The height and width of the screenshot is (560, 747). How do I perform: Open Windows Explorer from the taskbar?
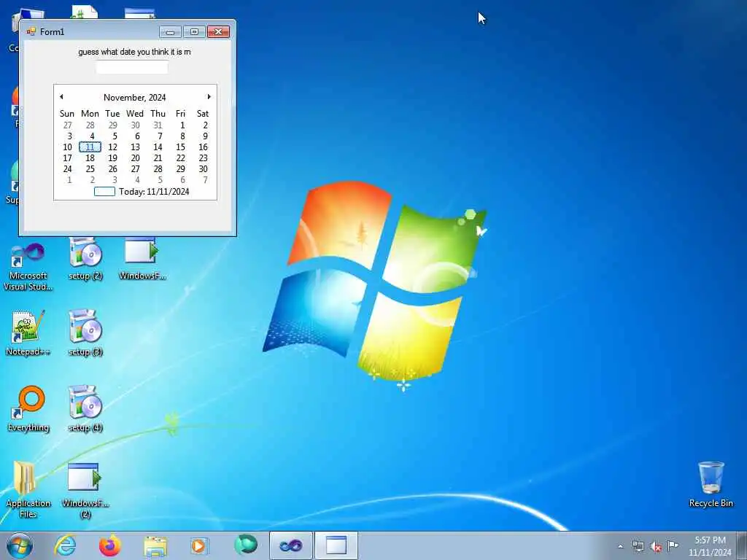point(155,546)
